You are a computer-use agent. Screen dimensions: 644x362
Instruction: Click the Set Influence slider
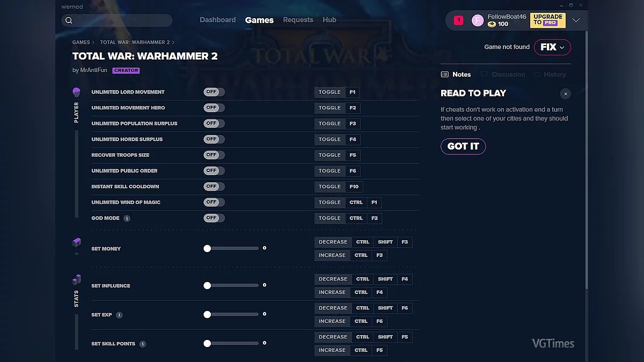point(232,285)
